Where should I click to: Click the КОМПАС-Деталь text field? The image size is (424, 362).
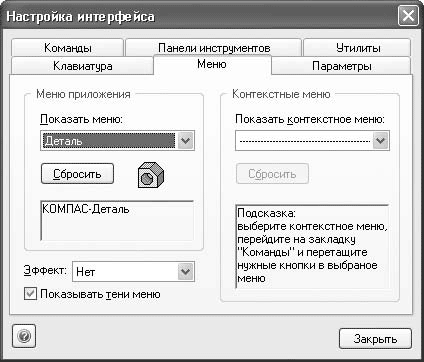point(117,220)
